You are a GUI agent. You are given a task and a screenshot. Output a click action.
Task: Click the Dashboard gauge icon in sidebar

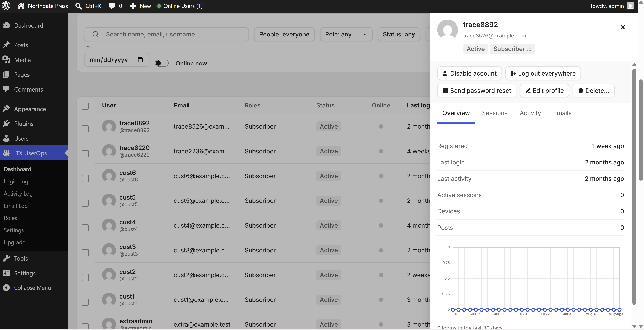(7, 25)
